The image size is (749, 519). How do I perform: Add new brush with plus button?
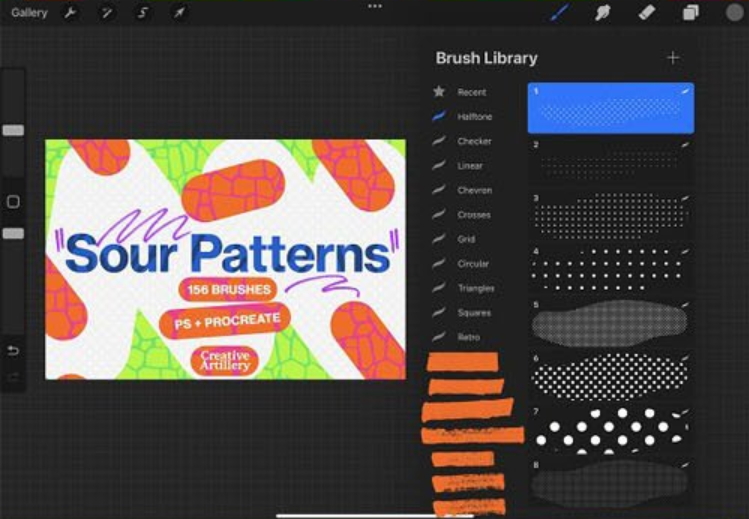point(673,58)
